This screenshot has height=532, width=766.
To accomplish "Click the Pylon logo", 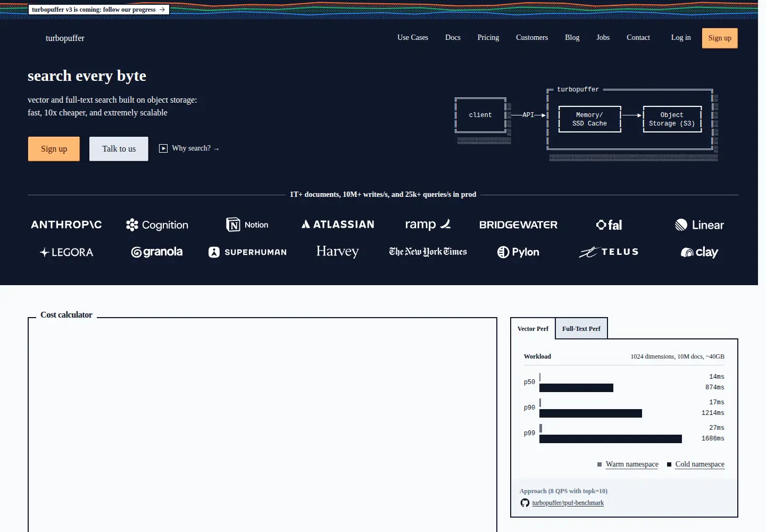I will [519, 252].
